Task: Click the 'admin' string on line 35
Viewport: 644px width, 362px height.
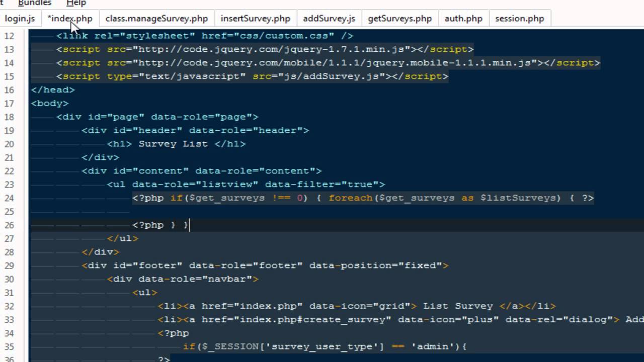Action: (x=433, y=347)
